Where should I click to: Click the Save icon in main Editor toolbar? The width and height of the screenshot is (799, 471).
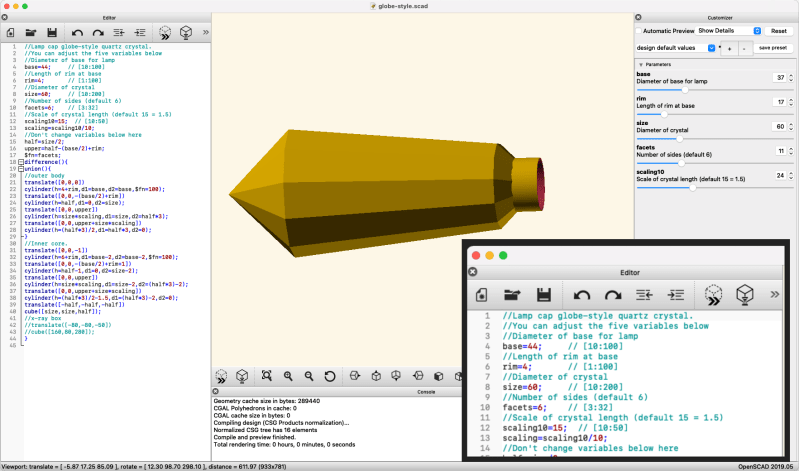(x=50, y=32)
